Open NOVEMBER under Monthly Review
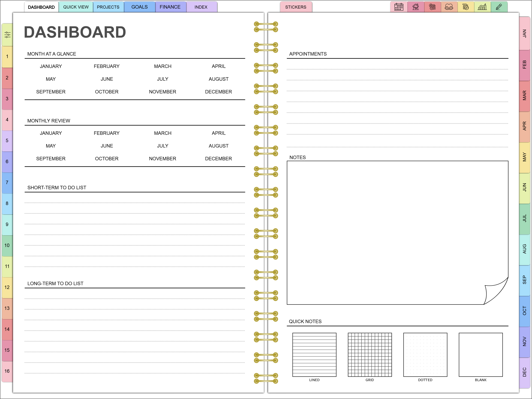 coord(163,159)
